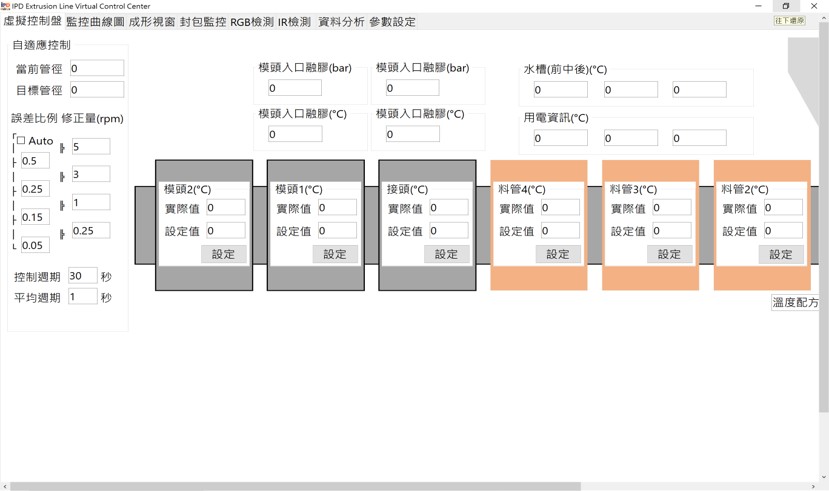Screen dimensions: 829x491
Task: Select correction rpm field showing 5
Action: [91, 146]
